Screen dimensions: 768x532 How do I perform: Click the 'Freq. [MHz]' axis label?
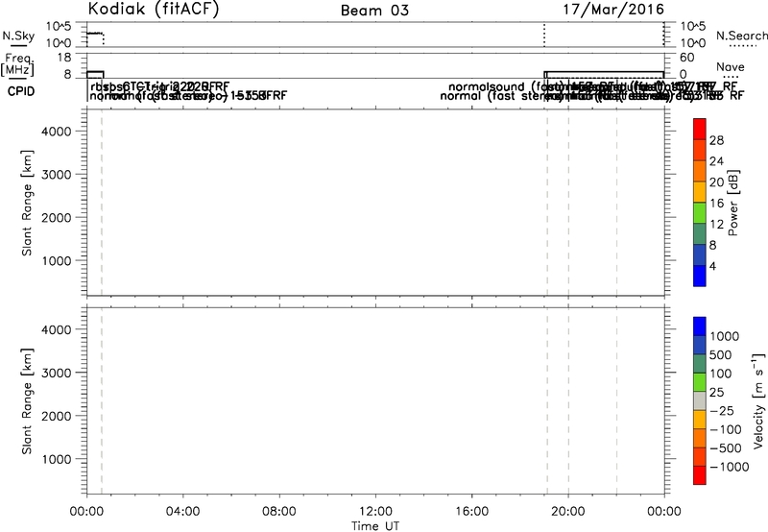tap(17, 64)
